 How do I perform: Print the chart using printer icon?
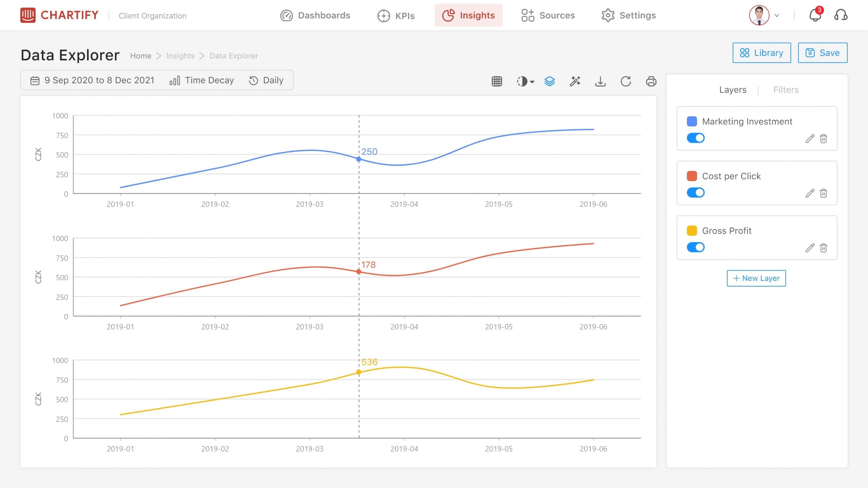coord(651,81)
